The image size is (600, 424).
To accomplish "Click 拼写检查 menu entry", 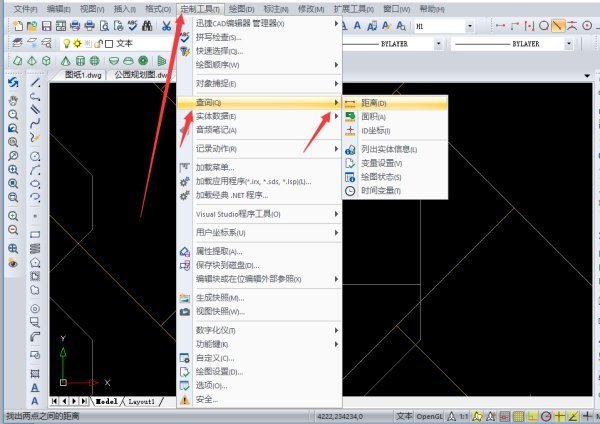I will (x=259, y=37).
